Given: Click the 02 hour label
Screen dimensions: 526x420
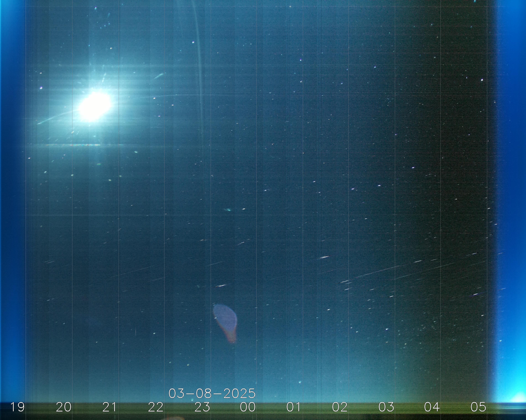Looking at the screenshot, I should point(340,407).
